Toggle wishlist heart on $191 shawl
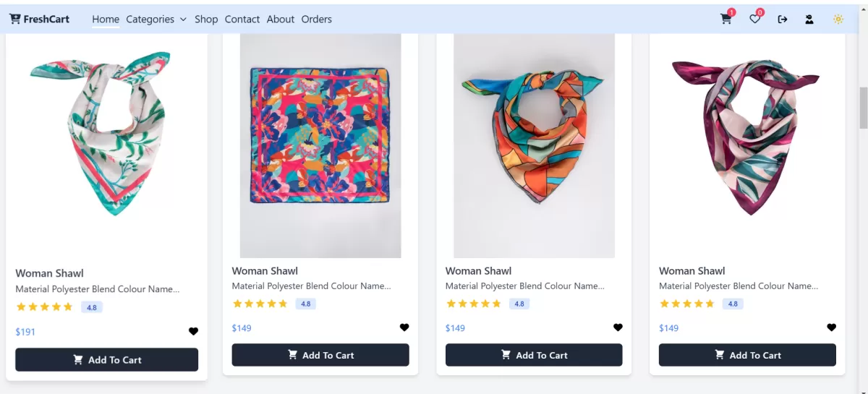The image size is (868, 394). (x=193, y=332)
